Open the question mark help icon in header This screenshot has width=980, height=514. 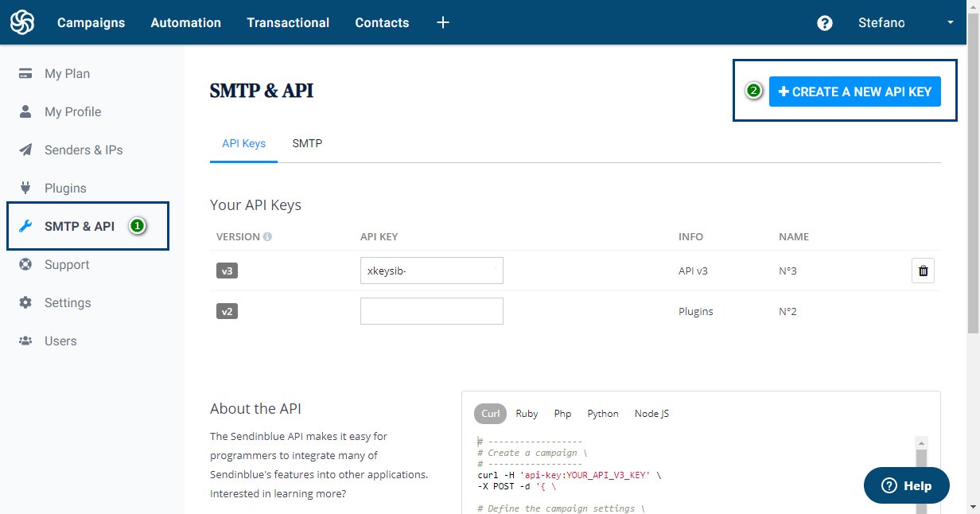pos(825,22)
